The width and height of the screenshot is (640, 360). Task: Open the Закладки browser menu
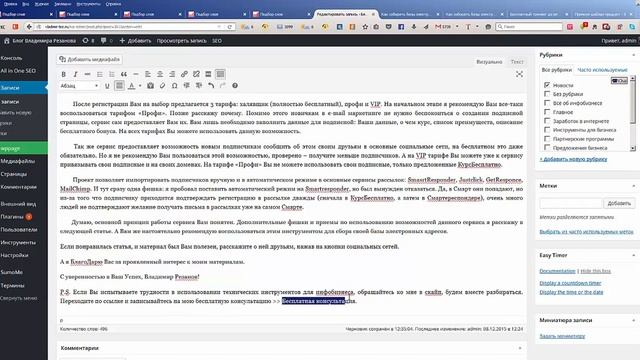click(62, 4)
